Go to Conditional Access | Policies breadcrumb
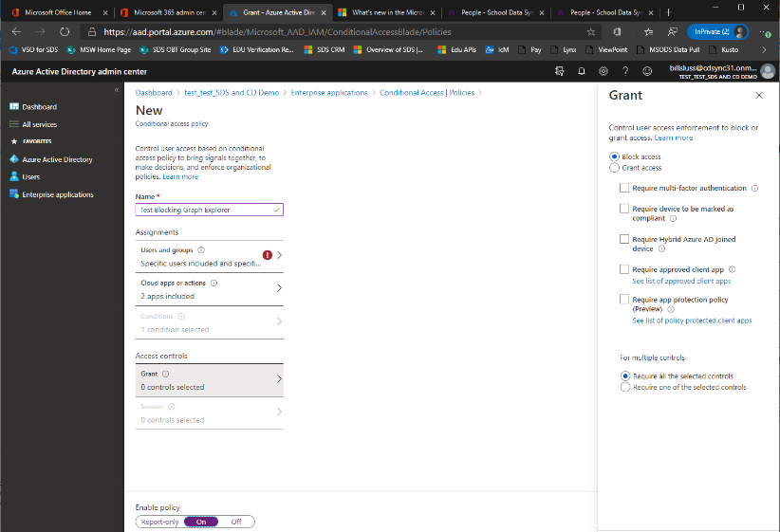This screenshot has height=532, width=780. click(427, 93)
